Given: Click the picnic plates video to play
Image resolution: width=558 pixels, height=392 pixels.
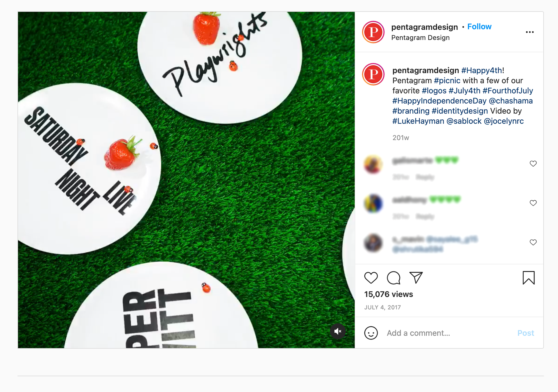Looking at the screenshot, I should click(x=186, y=180).
